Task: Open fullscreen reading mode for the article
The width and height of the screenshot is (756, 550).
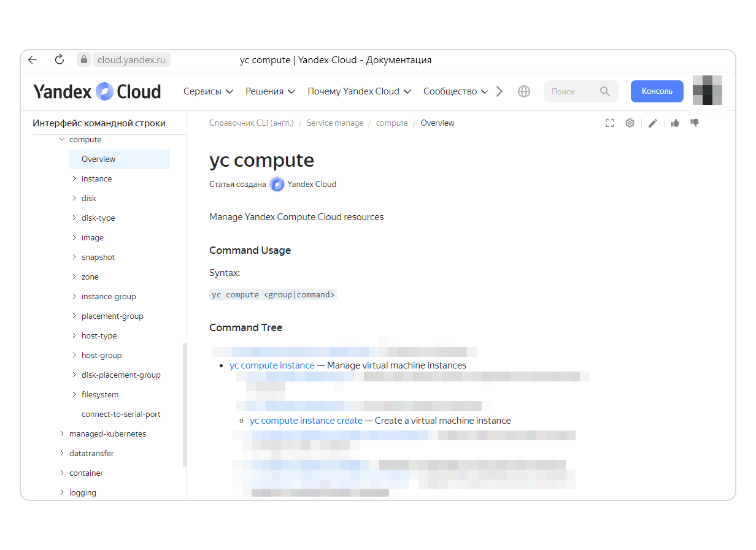Action: click(x=609, y=123)
